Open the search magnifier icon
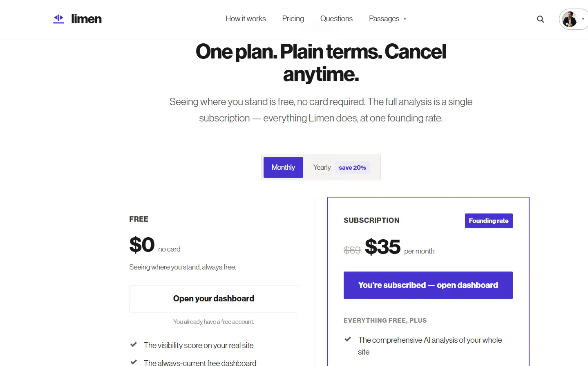Image resolution: width=588 pixels, height=366 pixels. (x=540, y=19)
